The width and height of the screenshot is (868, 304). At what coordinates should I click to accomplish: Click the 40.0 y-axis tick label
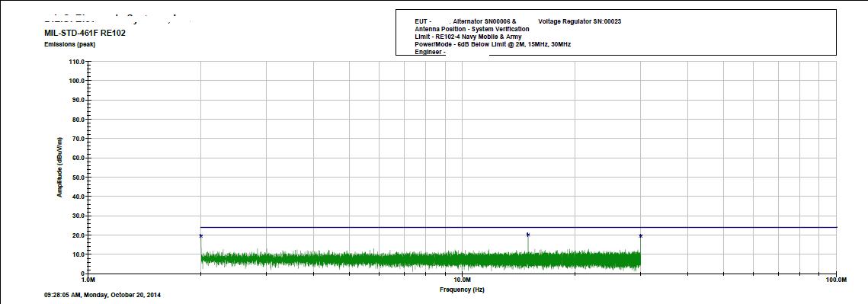point(78,197)
